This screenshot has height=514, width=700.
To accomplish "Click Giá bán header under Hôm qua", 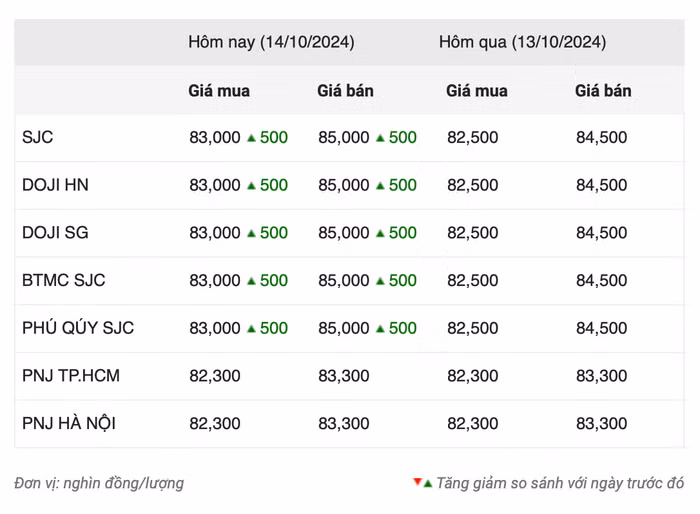I will 603,91.
